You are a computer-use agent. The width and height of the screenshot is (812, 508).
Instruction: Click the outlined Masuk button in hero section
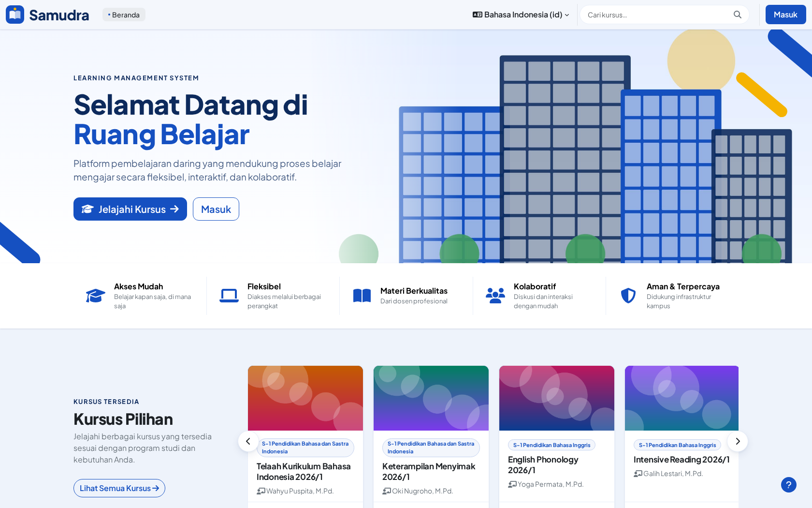(x=216, y=209)
